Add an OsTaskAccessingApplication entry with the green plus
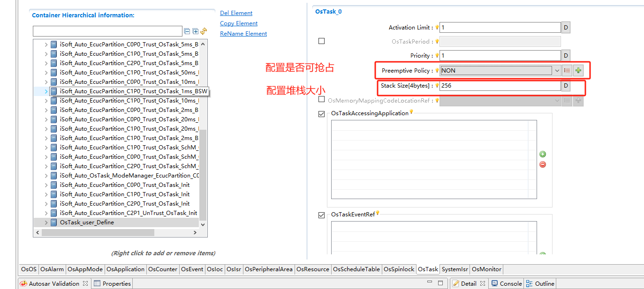The image size is (644, 289). tap(543, 154)
